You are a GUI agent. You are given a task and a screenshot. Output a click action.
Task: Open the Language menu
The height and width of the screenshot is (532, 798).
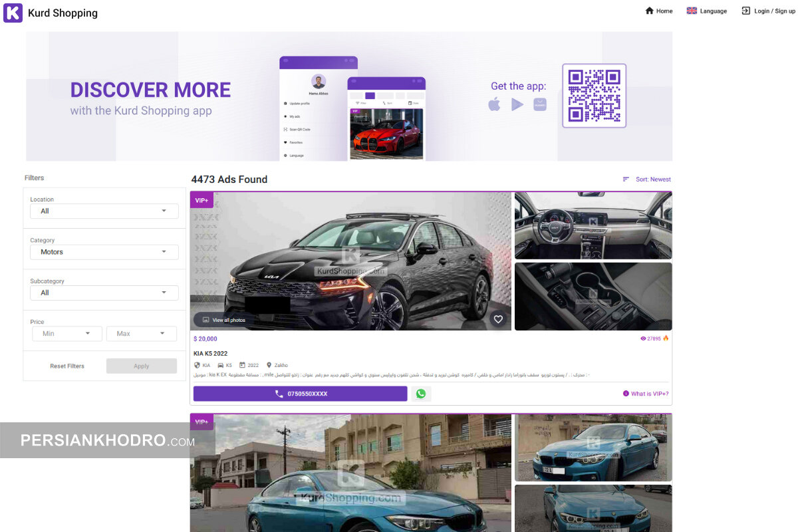707,11
